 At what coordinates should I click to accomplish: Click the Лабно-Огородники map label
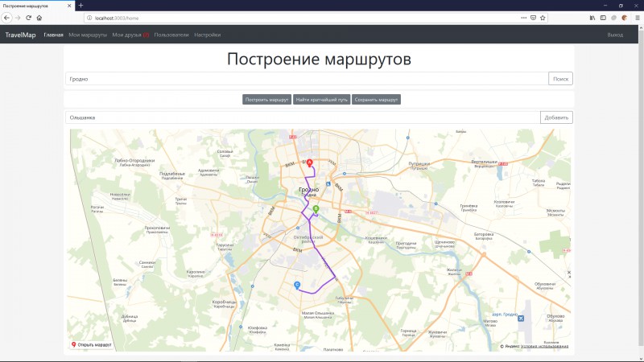134,161
